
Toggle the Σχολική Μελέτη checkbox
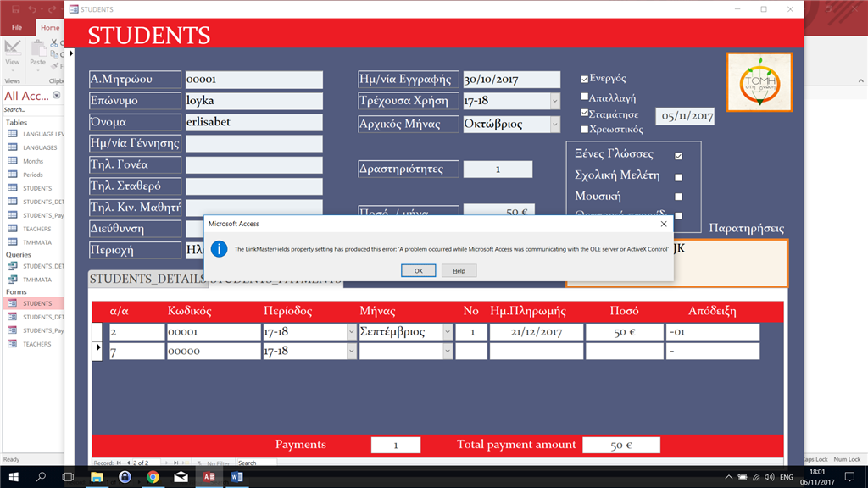(x=679, y=178)
